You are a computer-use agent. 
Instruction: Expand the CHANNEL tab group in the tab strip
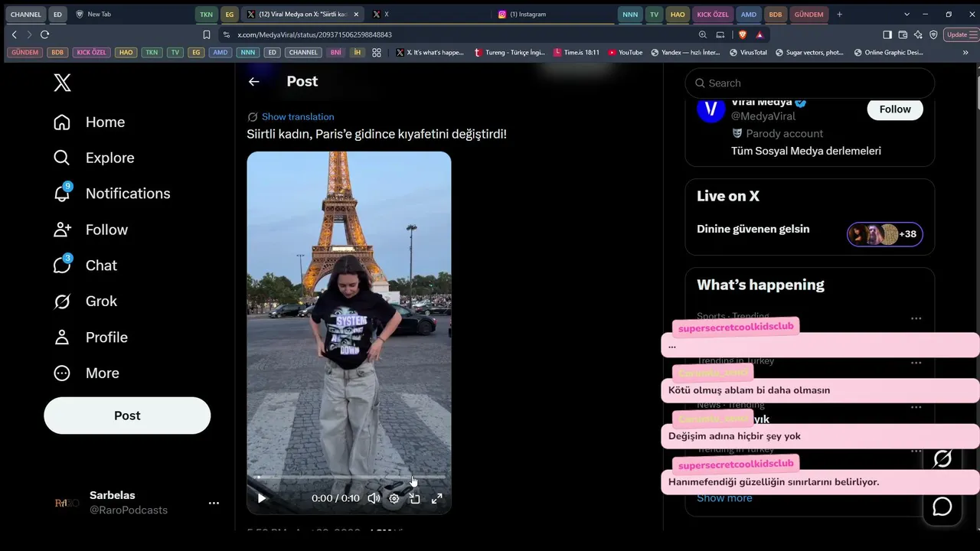(x=26, y=15)
